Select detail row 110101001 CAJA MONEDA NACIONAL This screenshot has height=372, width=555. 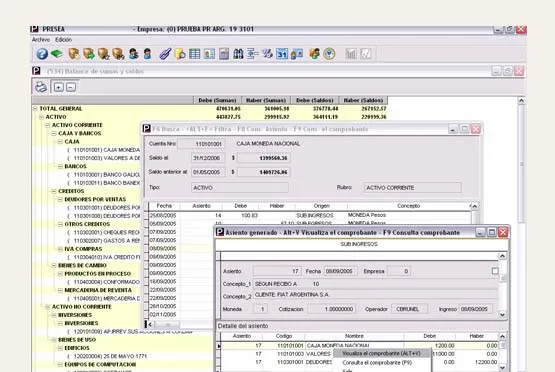click(359, 345)
